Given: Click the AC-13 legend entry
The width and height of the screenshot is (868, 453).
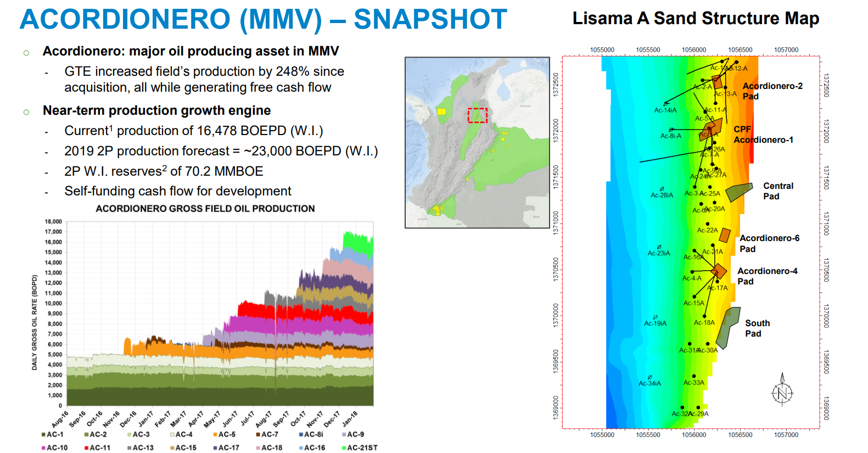Looking at the screenshot, I should click(141, 448).
